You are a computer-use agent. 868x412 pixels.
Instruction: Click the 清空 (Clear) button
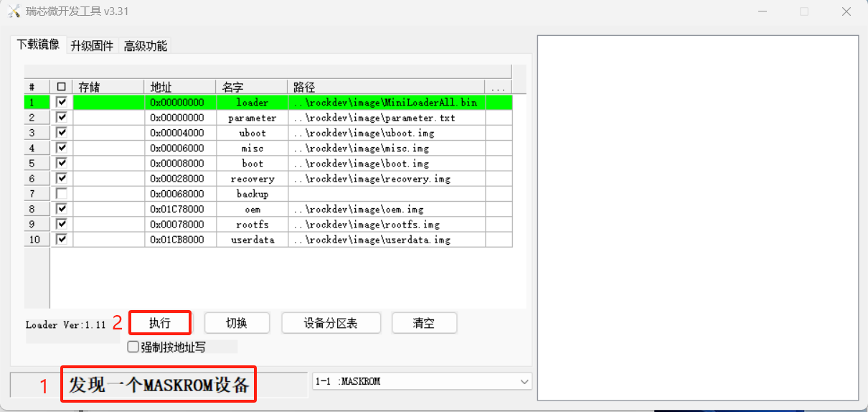(424, 323)
